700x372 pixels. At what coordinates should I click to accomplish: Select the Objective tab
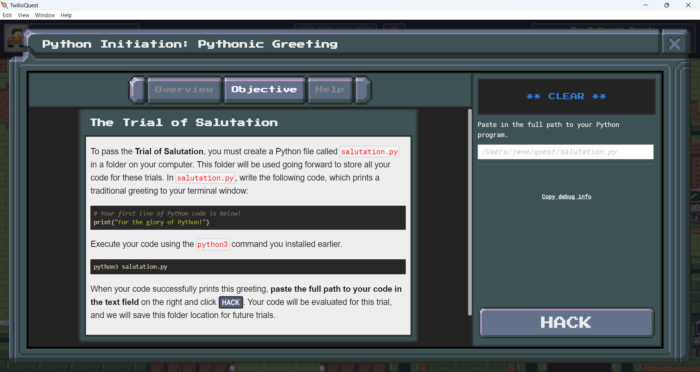[x=264, y=90]
